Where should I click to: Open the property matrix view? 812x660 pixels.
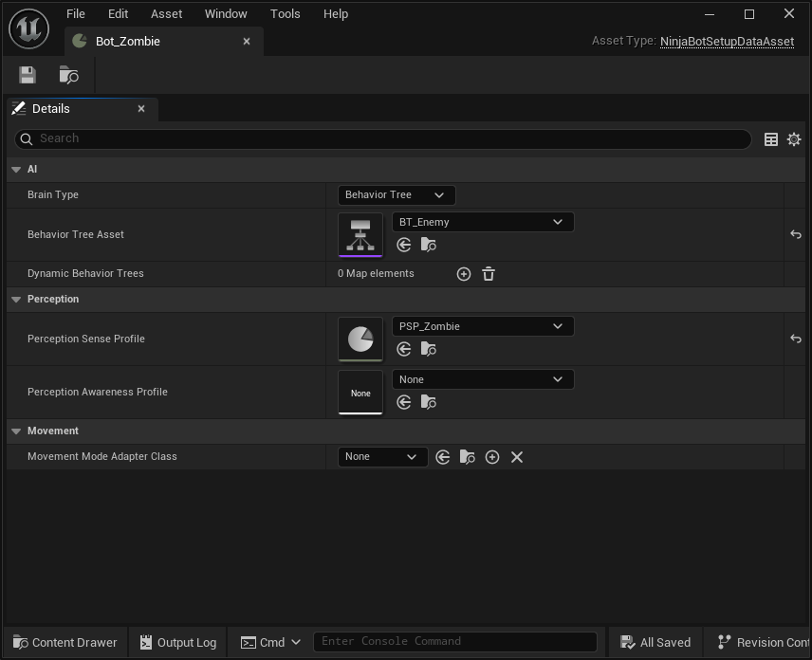tap(770, 138)
